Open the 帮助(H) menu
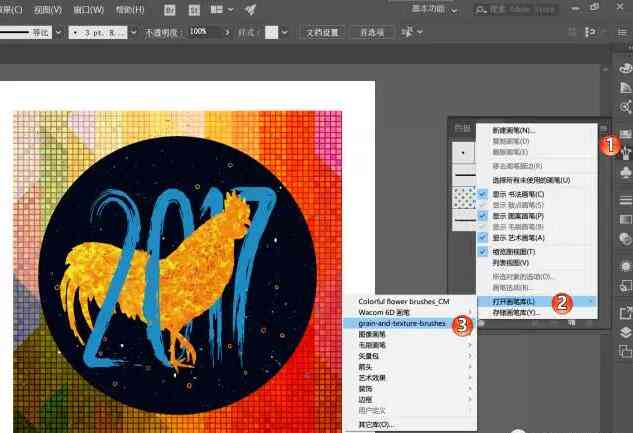The height and width of the screenshot is (433, 633). [x=130, y=10]
